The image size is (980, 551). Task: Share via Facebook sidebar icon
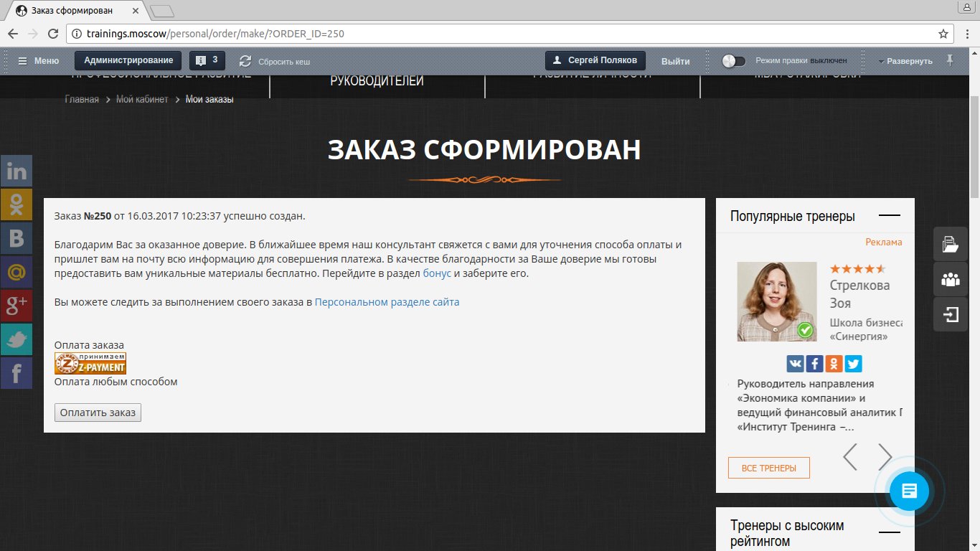point(16,374)
